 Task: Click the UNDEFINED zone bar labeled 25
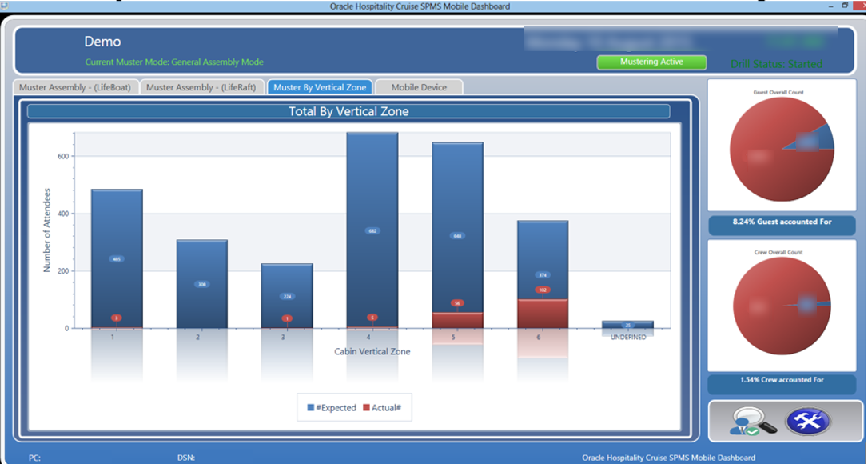click(627, 324)
